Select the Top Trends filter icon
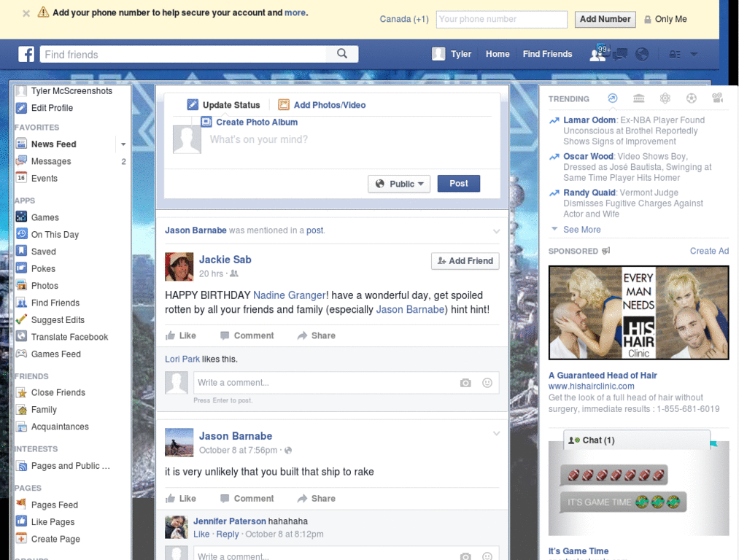This screenshot has width=747, height=560. pyautogui.click(x=613, y=98)
